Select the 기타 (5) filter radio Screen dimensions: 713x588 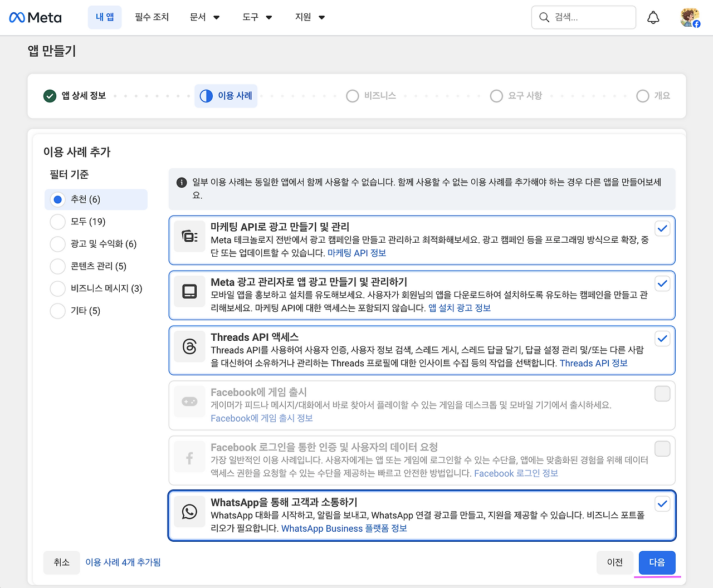pyautogui.click(x=57, y=311)
